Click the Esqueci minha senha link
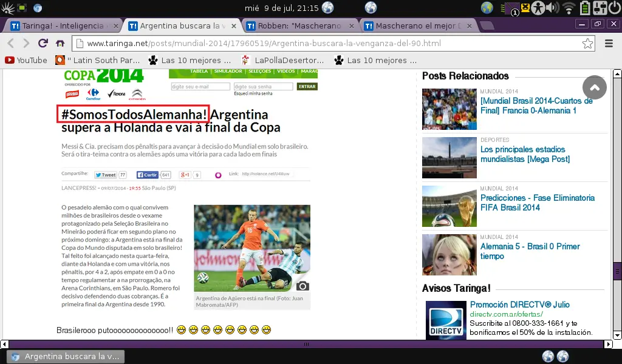 [x=253, y=93]
